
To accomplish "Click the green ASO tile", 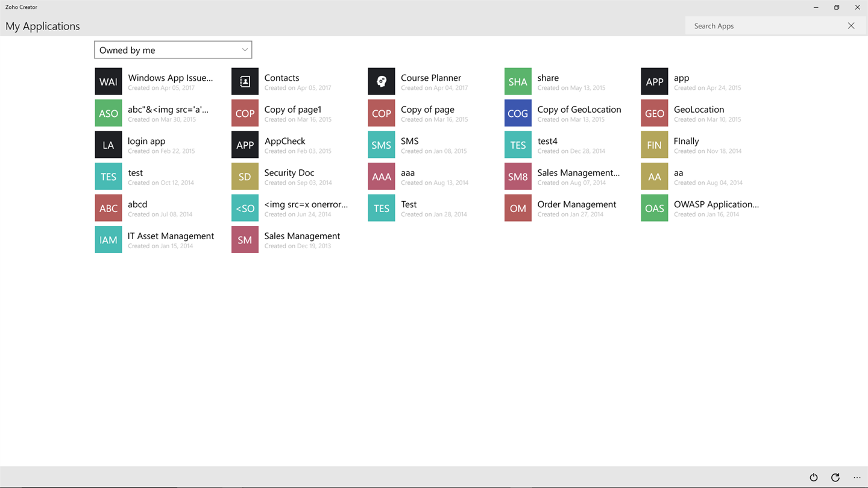I will click(x=108, y=113).
